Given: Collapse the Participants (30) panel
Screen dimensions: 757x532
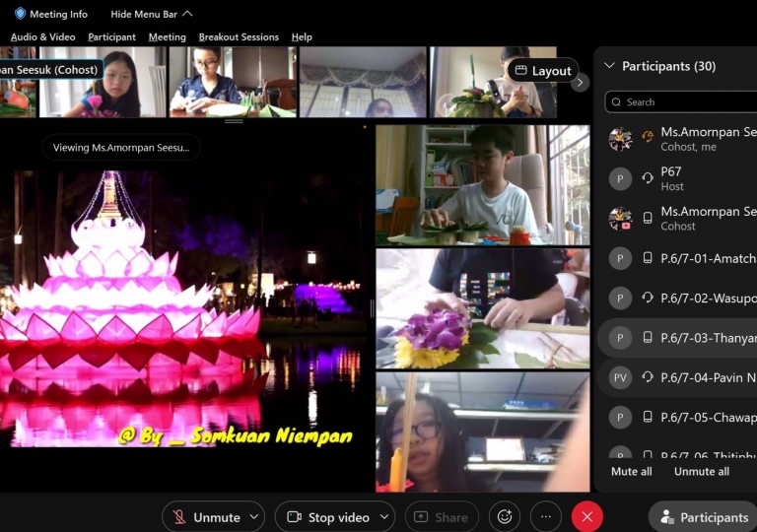Looking at the screenshot, I should point(610,66).
